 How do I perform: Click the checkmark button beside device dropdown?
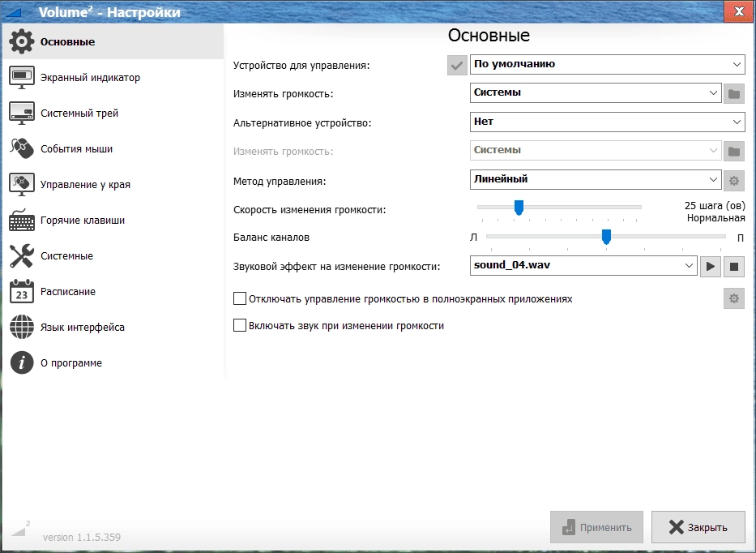pyautogui.click(x=457, y=65)
